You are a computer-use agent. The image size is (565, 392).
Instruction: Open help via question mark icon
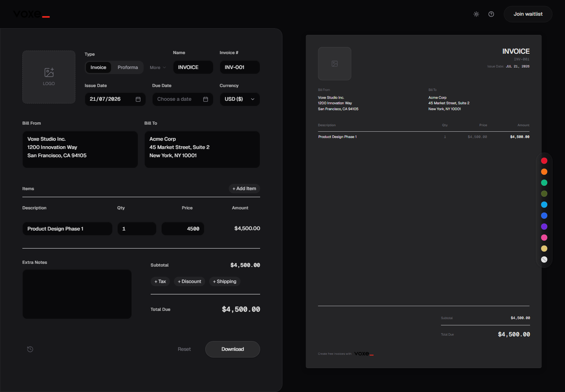click(x=491, y=14)
